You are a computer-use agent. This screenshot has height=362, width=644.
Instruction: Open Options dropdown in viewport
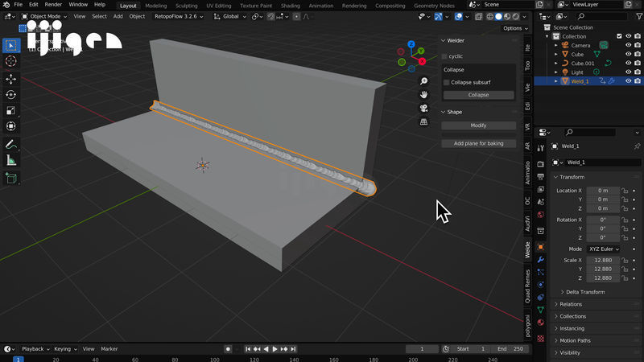[x=515, y=28]
